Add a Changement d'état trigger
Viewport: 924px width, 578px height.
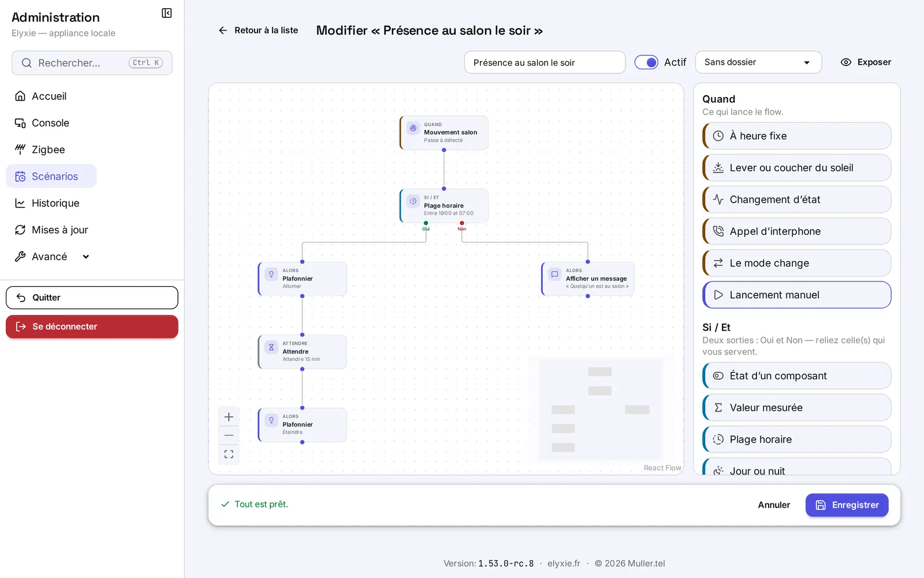(x=797, y=199)
